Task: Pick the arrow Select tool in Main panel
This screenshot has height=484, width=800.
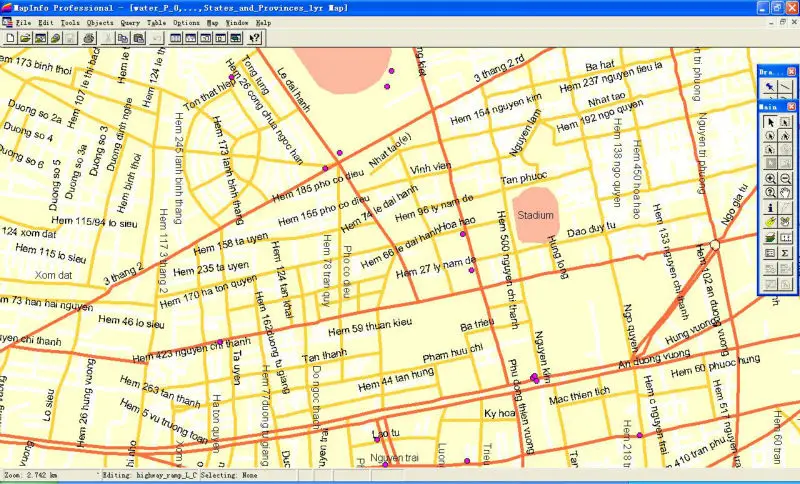Action: pos(770,121)
